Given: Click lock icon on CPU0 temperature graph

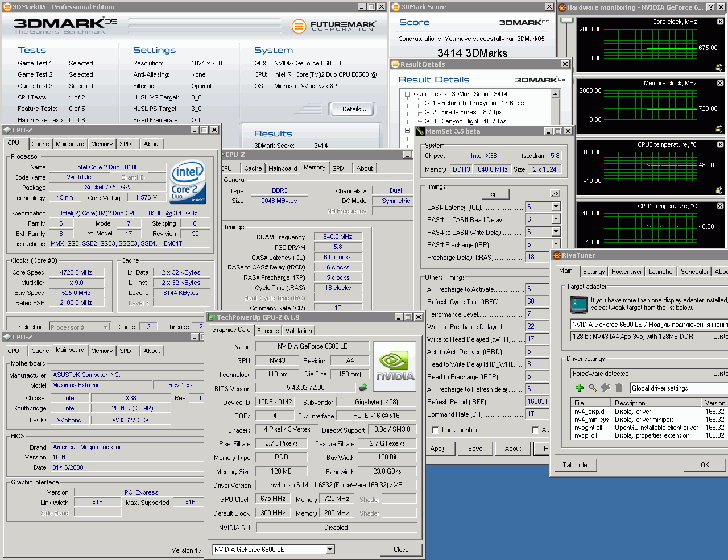Looking at the screenshot, I should (719, 190).
